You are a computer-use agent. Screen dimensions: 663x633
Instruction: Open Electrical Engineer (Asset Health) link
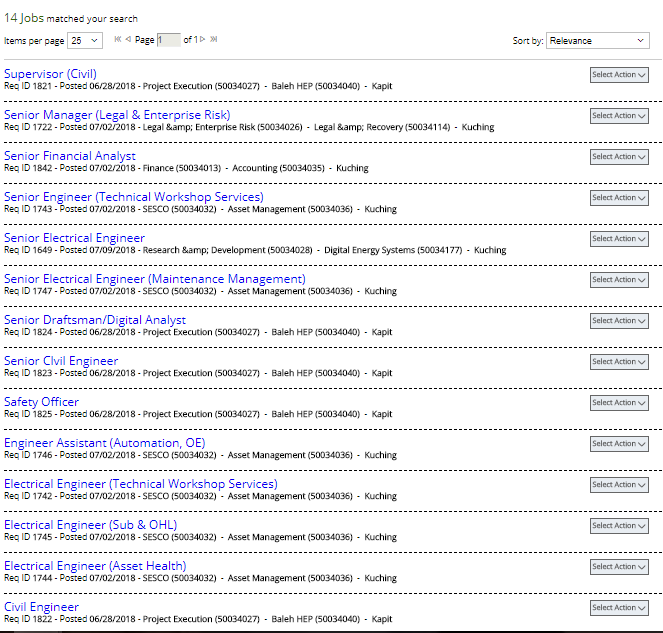(x=95, y=566)
